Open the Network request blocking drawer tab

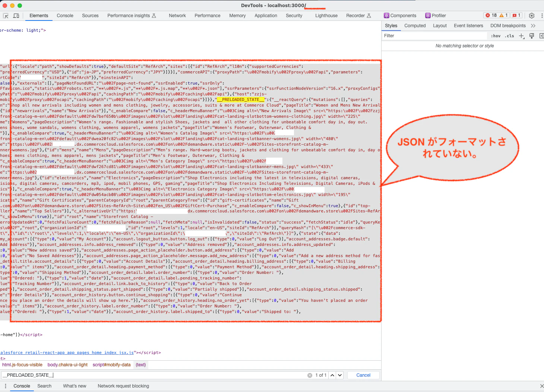123,386
